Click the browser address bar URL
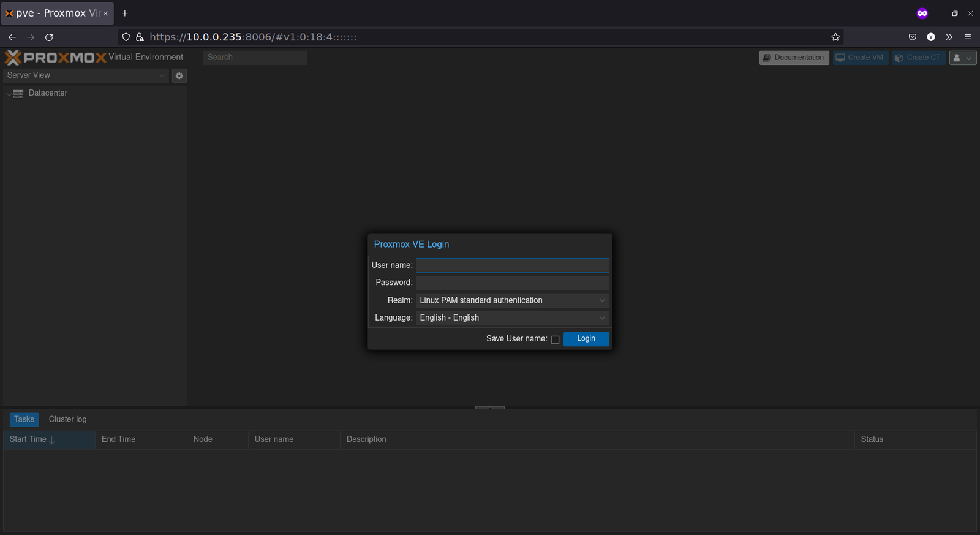This screenshot has width=980, height=535. 253,37
